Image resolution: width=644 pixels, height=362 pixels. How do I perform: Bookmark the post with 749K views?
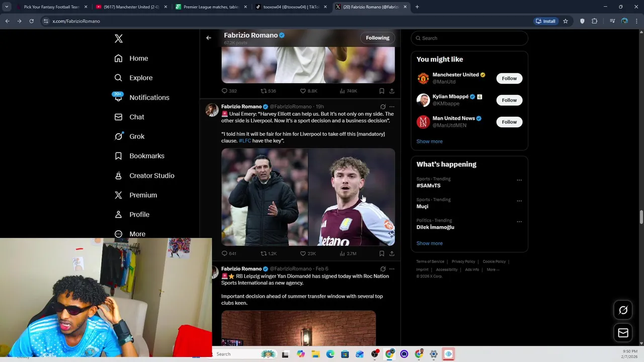[x=382, y=91]
